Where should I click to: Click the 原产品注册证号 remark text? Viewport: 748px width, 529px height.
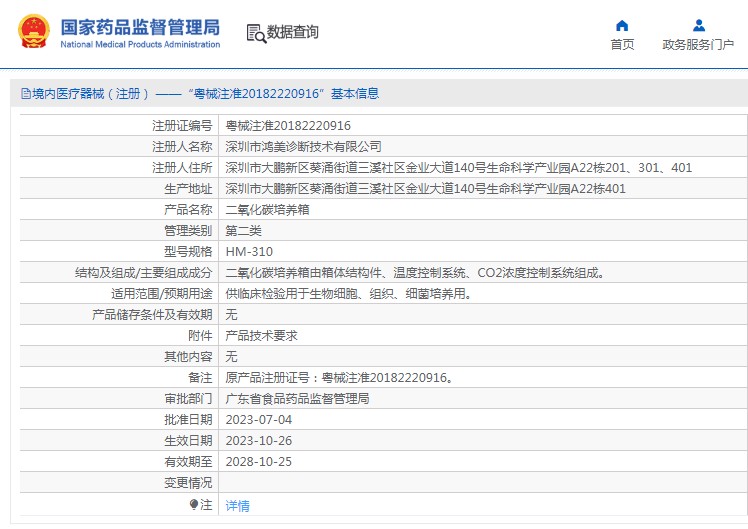pyautogui.click(x=340, y=377)
